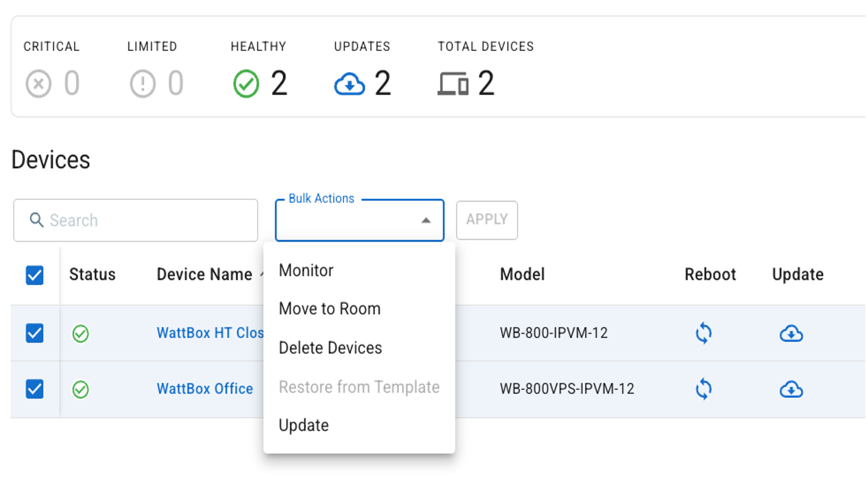Click update cloud icon for WB-800-IPVM-12

tap(791, 333)
